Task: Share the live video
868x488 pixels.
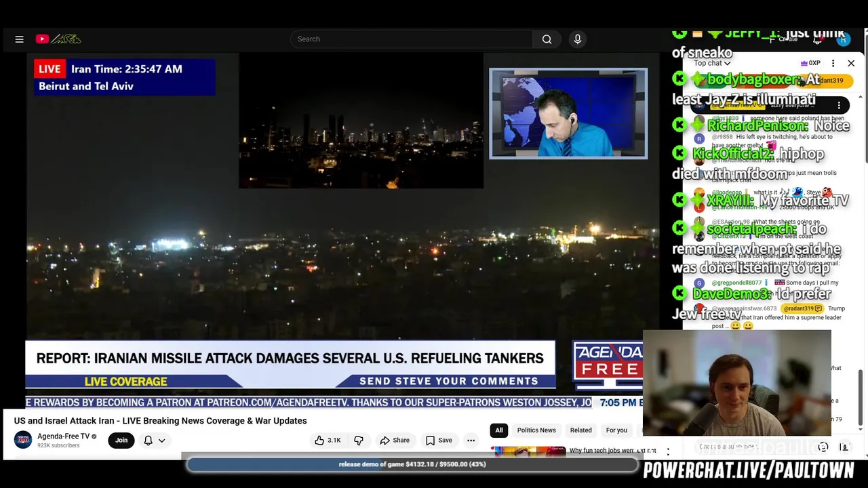Action: (x=395, y=441)
